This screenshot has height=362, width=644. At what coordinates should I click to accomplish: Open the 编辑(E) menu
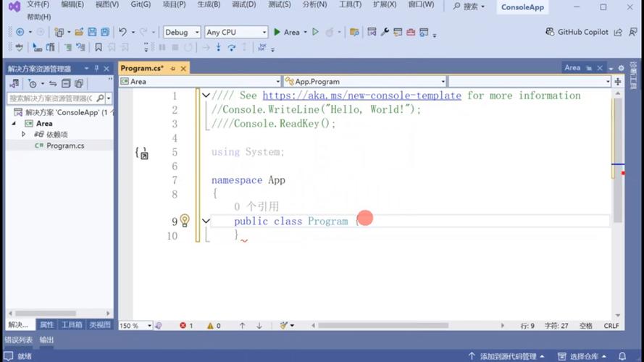pyautogui.click(x=72, y=4)
